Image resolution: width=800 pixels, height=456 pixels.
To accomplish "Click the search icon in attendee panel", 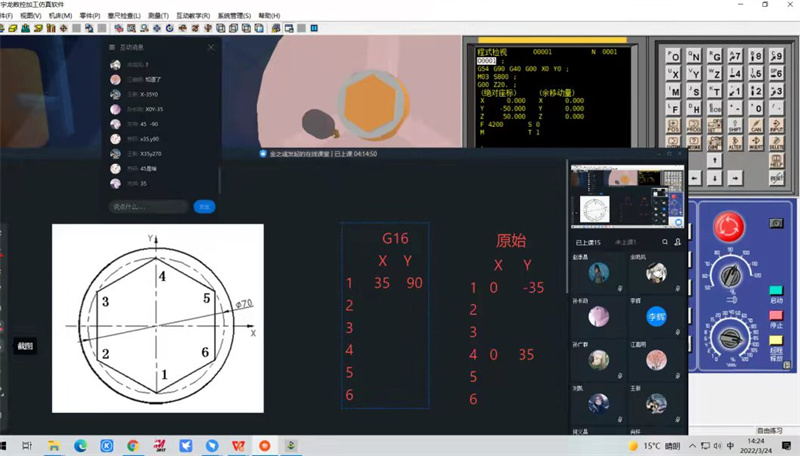I will point(665,242).
